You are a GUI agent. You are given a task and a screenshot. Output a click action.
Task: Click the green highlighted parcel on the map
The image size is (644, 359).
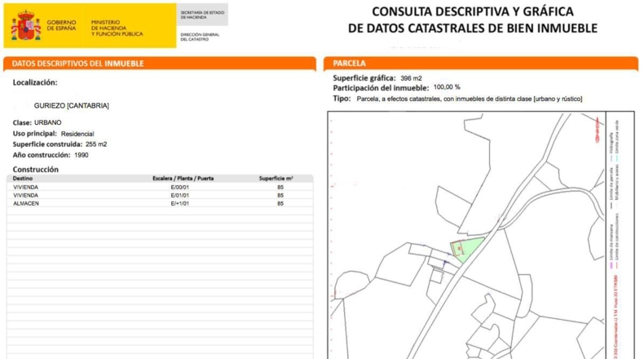tap(468, 249)
